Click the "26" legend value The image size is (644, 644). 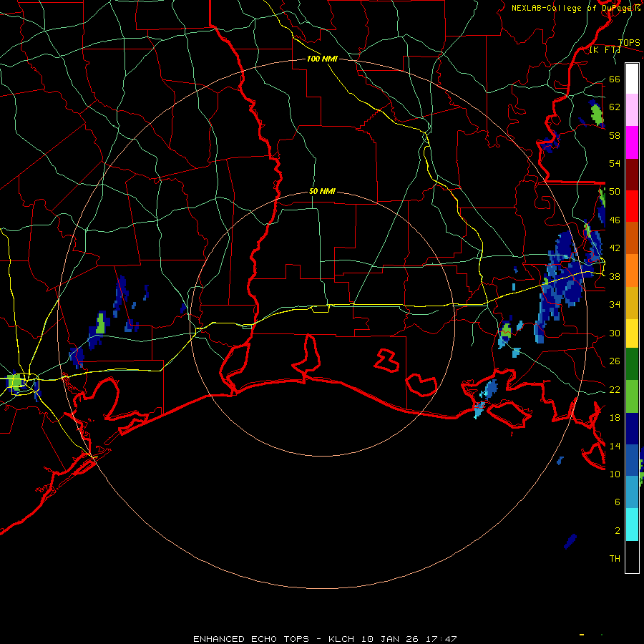pos(615,361)
